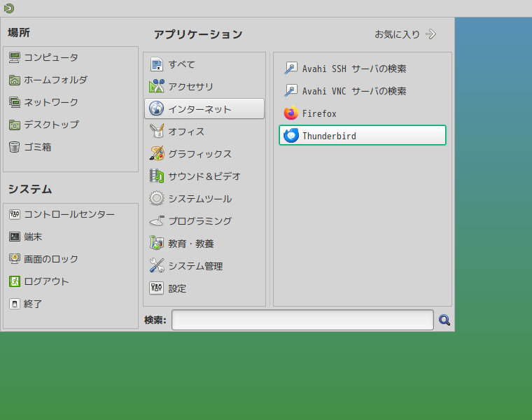
Task: Click the サウンド＆ビデオ text label
Action: [204, 176]
